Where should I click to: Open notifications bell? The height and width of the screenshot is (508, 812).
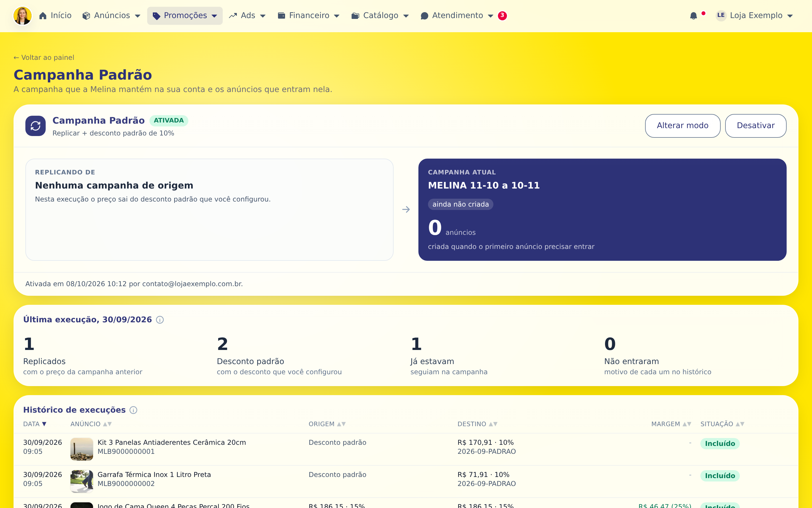click(x=694, y=16)
